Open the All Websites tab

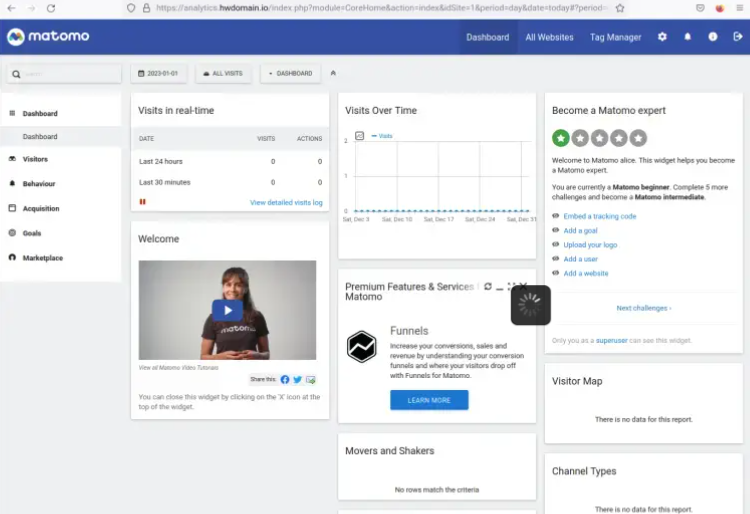(x=549, y=37)
